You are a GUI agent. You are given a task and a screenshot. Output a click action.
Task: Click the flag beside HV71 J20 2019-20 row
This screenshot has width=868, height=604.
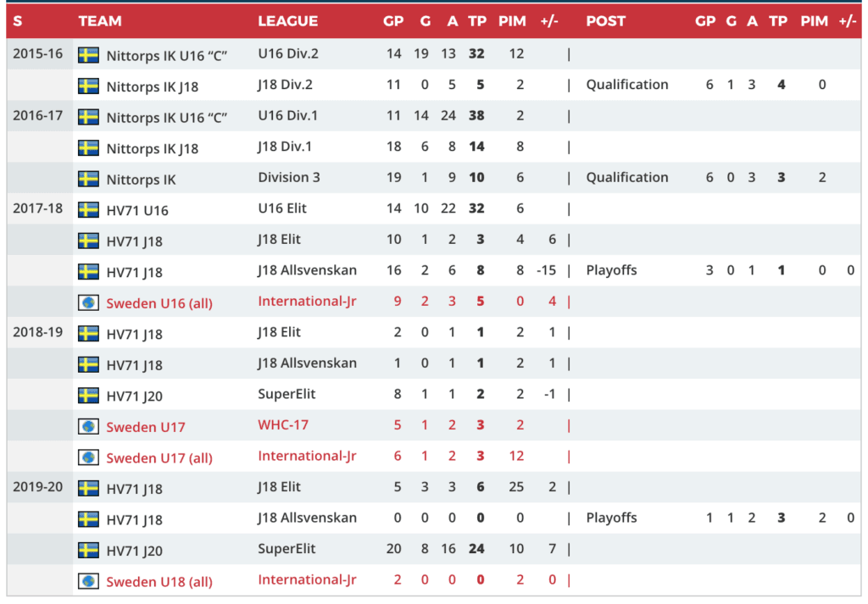[88, 550]
